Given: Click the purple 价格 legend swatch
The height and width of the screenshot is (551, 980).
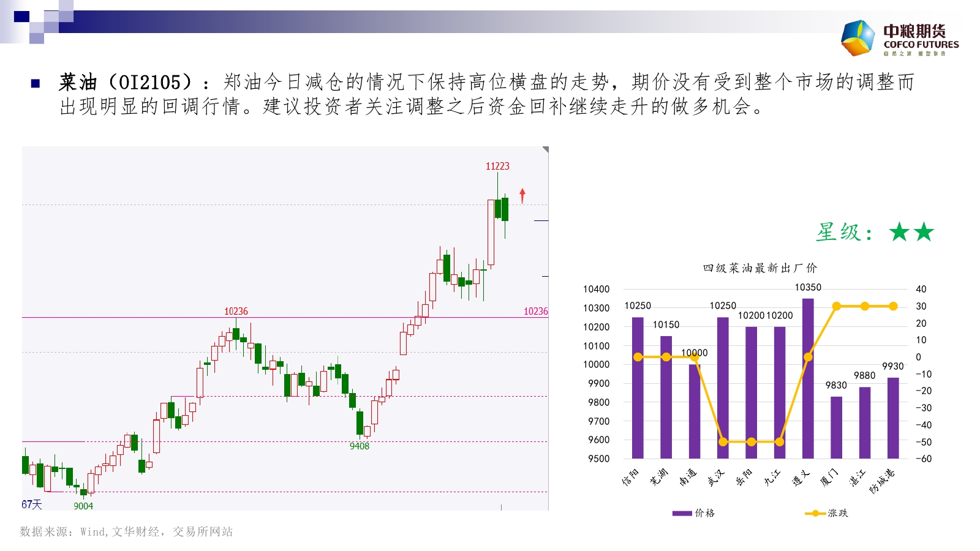Looking at the screenshot, I should tap(682, 513).
